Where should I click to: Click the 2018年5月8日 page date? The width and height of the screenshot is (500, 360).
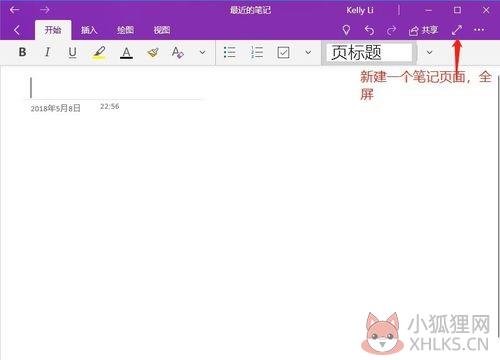pyautogui.click(x=55, y=108)
